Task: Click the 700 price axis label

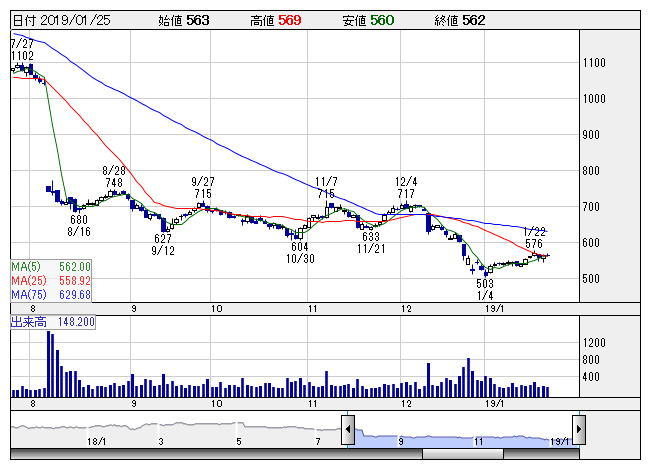Action: point(591,207)
